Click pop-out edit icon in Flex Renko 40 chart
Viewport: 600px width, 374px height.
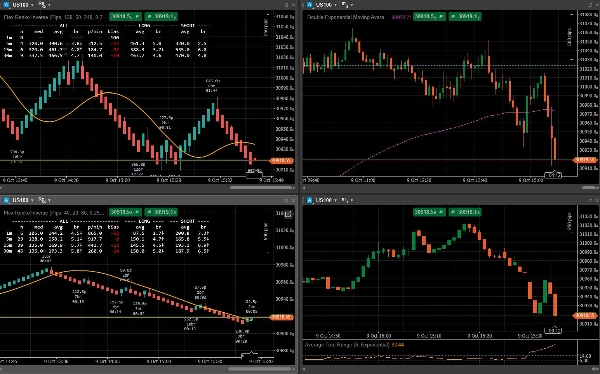pyautogui.click(x=288, y=214)
